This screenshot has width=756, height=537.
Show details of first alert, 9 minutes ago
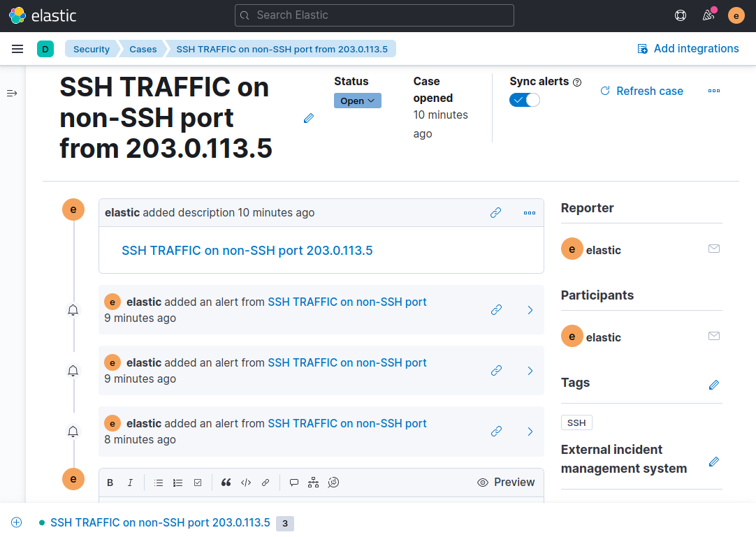coord(530,310)
